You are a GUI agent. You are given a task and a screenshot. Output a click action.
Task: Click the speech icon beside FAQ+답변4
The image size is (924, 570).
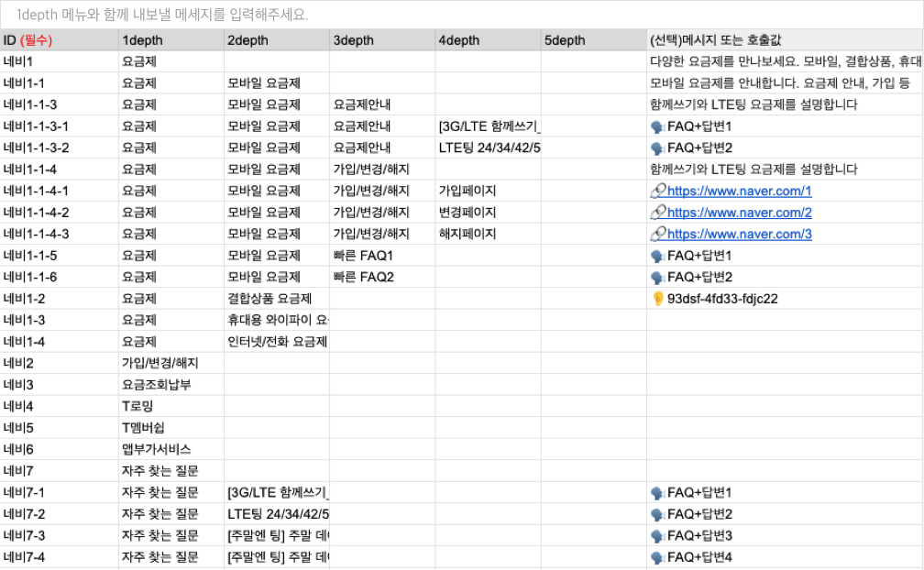[x=657, y=557]
